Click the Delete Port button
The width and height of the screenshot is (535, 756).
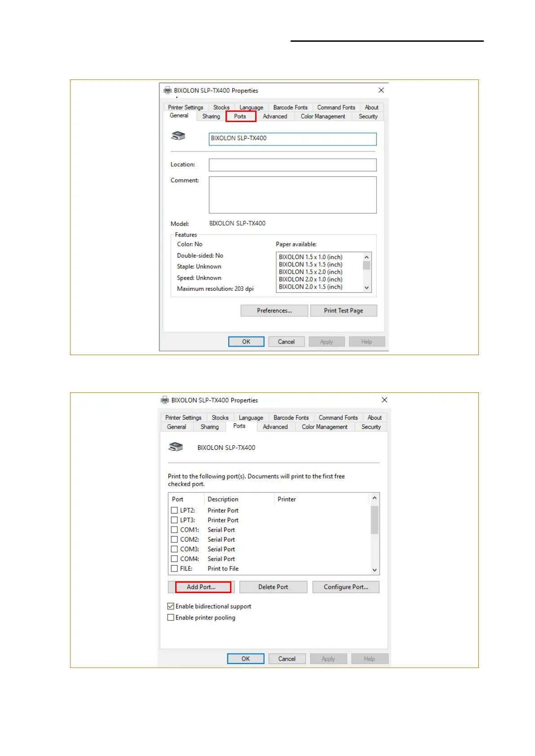click(273, 587)
